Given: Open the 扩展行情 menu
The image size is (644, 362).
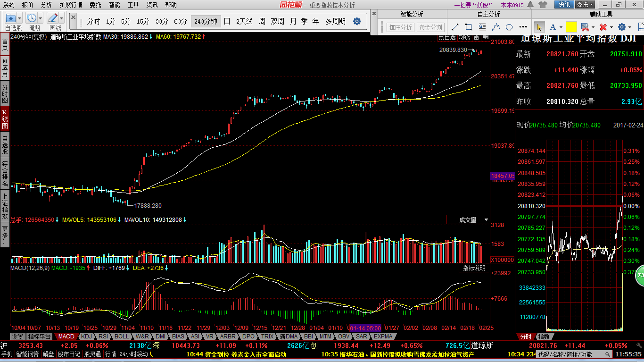Looking at the screenshot, I should (x=71, y=5).
